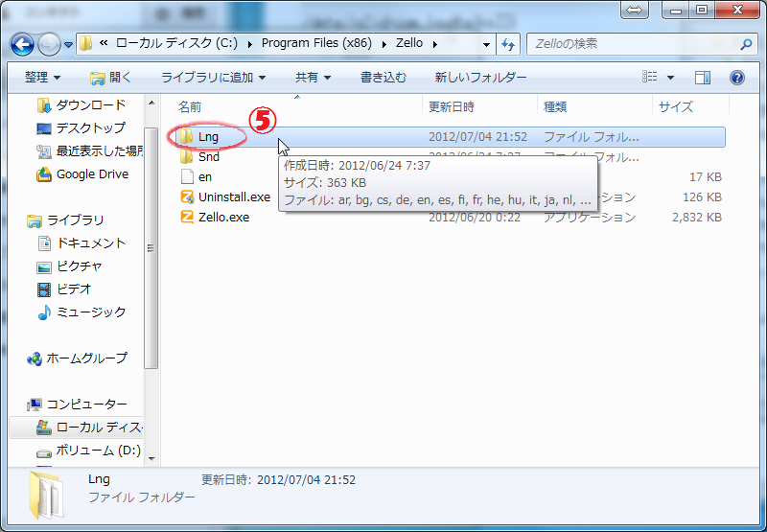The width and height of the screenshot is (767, 532).
Task: Open the ライブラリに追加 menu
Action: pyautogui.click(x=213, y=78)
